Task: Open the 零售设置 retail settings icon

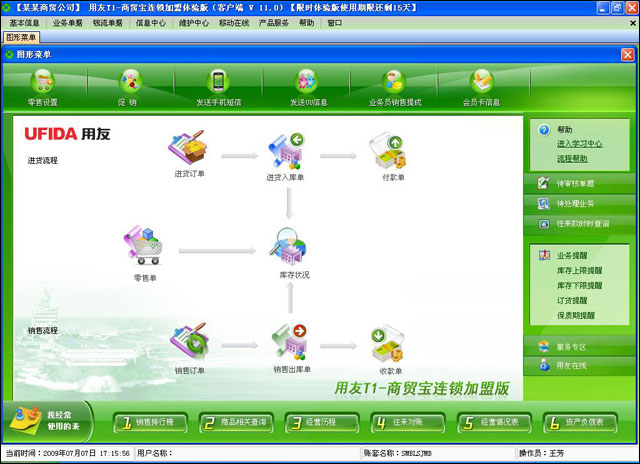Action: (43, 81)
